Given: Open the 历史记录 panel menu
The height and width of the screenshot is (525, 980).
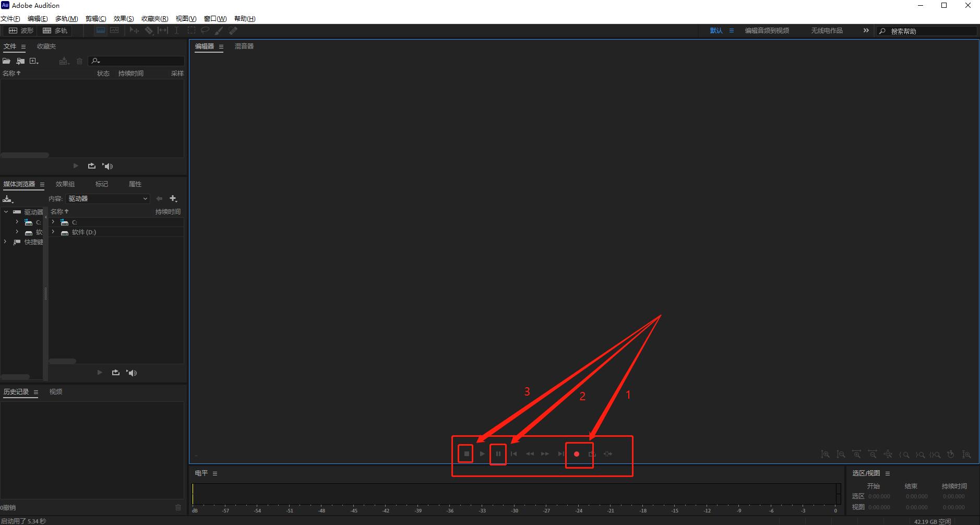Looking at the screenshot, I should click(36, 392).
